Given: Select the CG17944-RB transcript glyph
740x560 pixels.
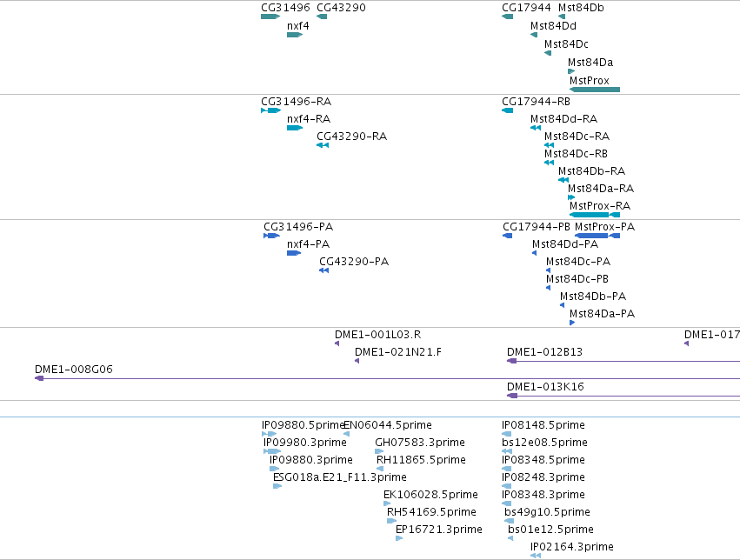Looking at the screenshot, I should point(507,110).
